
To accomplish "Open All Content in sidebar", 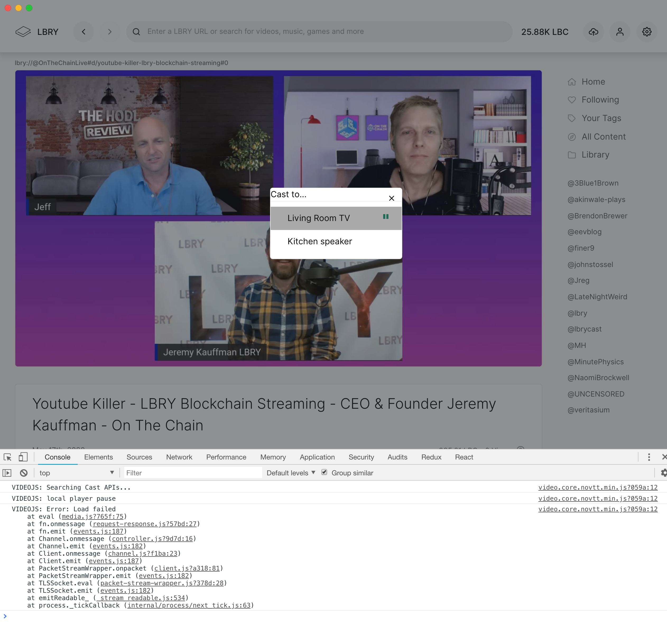I will click(x=603, y=136).
